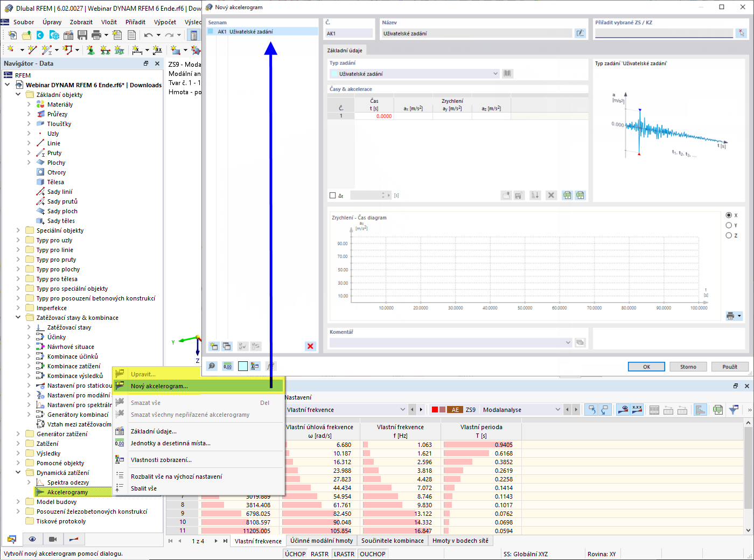Expand the Spektra odezvy tree node
754x560 pixels.
point(29,482)
